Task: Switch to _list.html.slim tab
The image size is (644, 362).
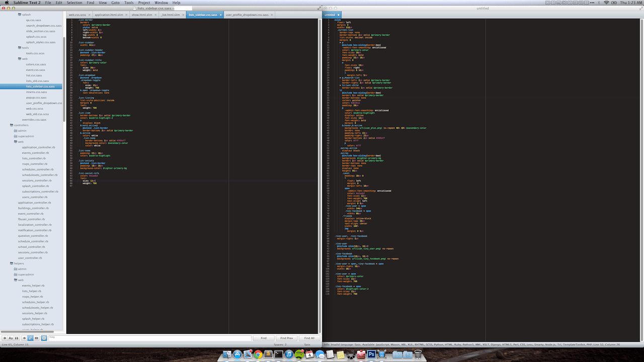Action: (x=171, y=15)
